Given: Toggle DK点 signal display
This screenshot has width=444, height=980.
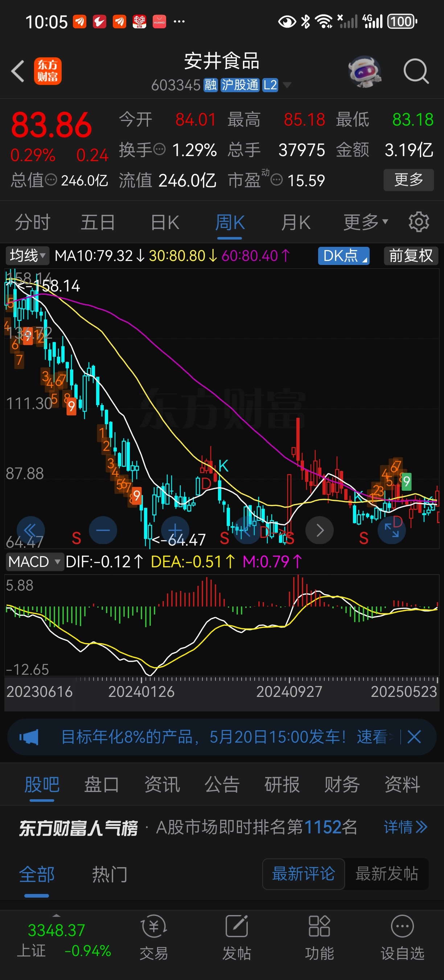Looking at the screenshot, I should point(344,255).
